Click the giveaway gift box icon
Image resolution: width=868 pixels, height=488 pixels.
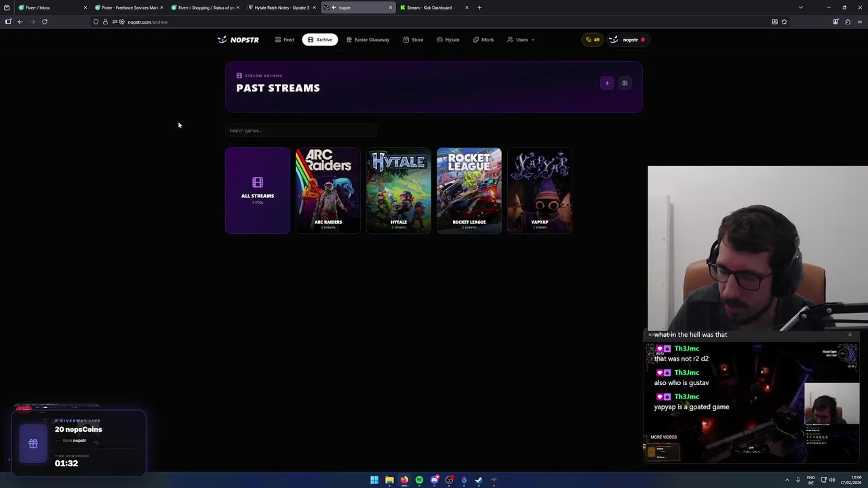click(x=33, y=444)
